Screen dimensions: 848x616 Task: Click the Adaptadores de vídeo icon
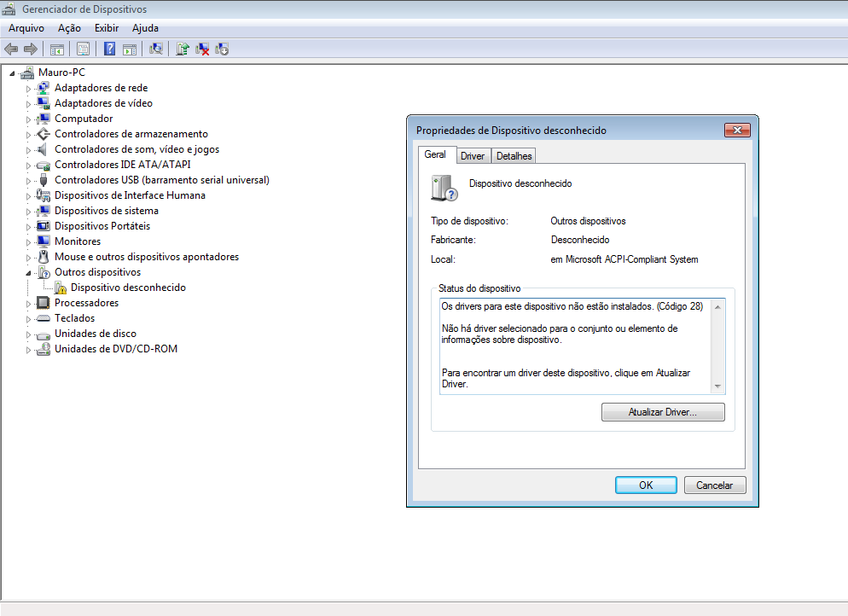[44, 103]
